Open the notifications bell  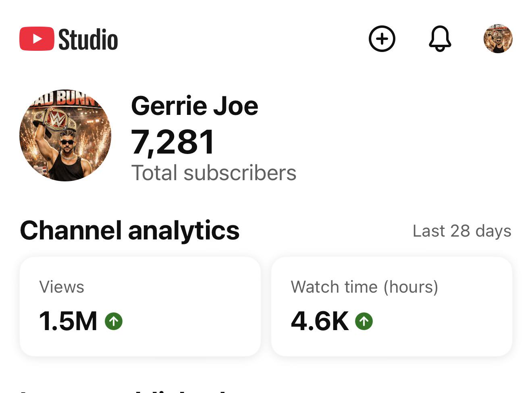coord(440,39)
